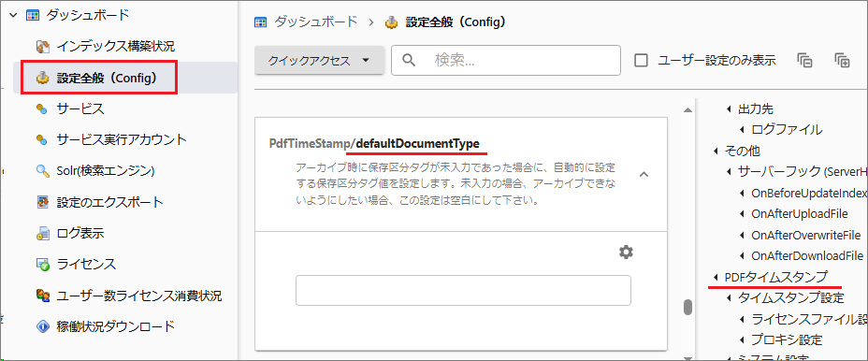
Task: Select サービス in the sidebar menu
Action: tap(70, 108)
